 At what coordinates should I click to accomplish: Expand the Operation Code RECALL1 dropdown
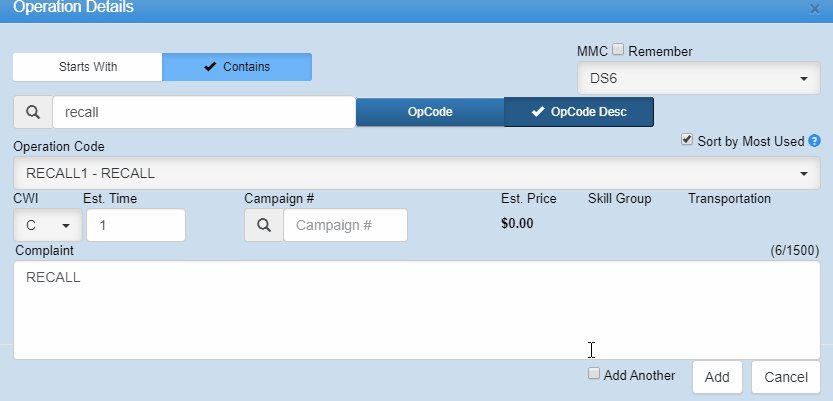pyautogui.click(x=416, y=173)
